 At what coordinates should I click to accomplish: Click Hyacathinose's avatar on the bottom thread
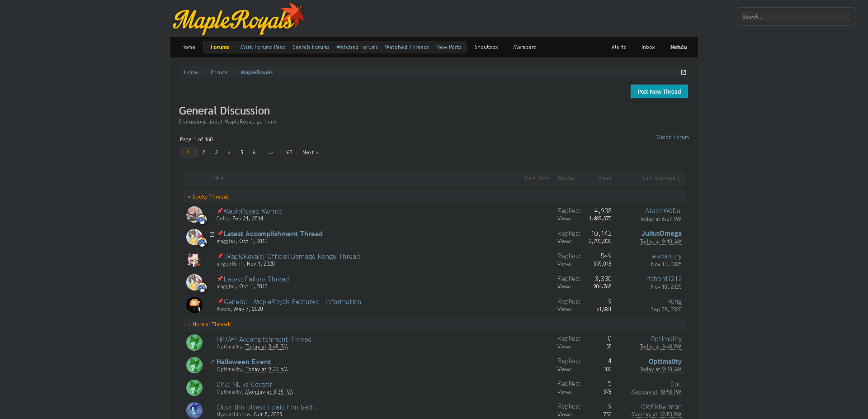(x=194, y=410)
